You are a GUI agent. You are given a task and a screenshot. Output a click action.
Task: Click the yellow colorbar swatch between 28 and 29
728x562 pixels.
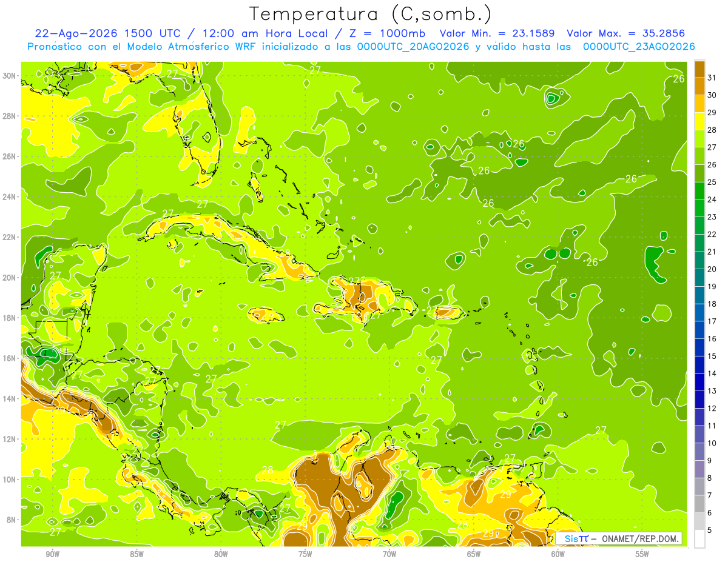[699, 121]
